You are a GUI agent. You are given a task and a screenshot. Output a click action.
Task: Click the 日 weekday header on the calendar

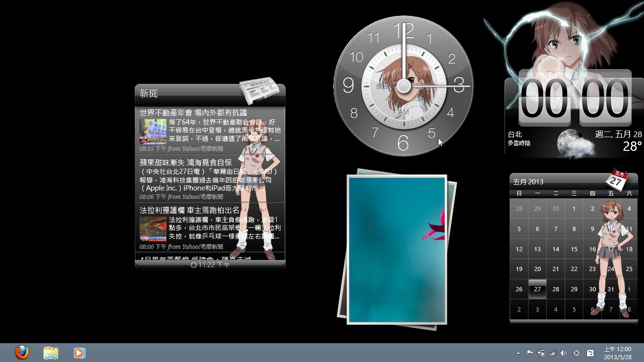(x=519, y=193)
